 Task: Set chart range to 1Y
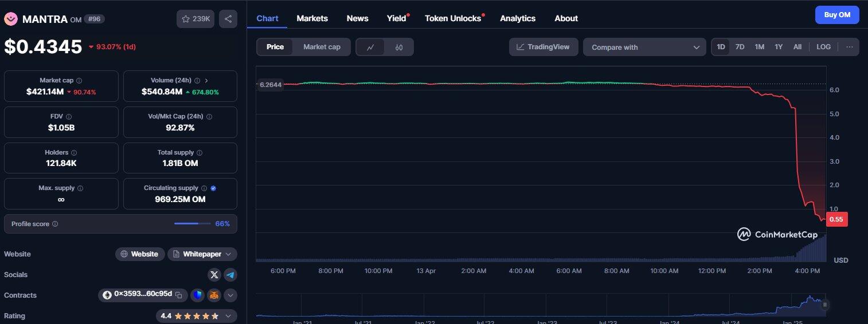coord(779,47)
